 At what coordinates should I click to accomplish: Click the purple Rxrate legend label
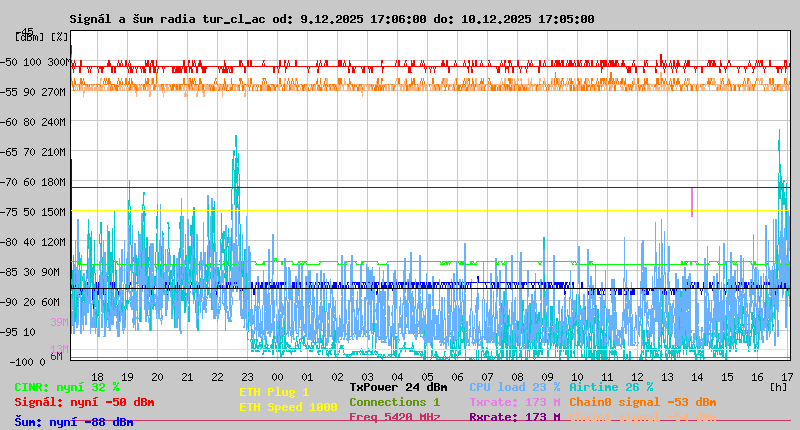pos(514,417)
